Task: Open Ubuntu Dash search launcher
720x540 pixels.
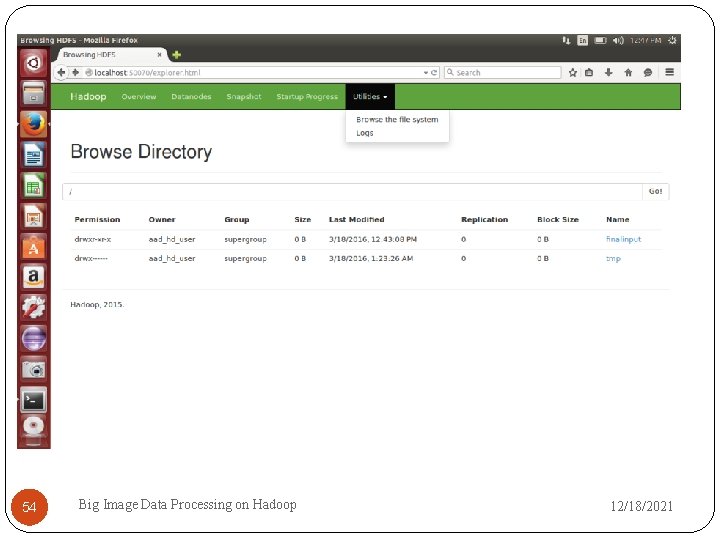Action: tap(34, 62)
